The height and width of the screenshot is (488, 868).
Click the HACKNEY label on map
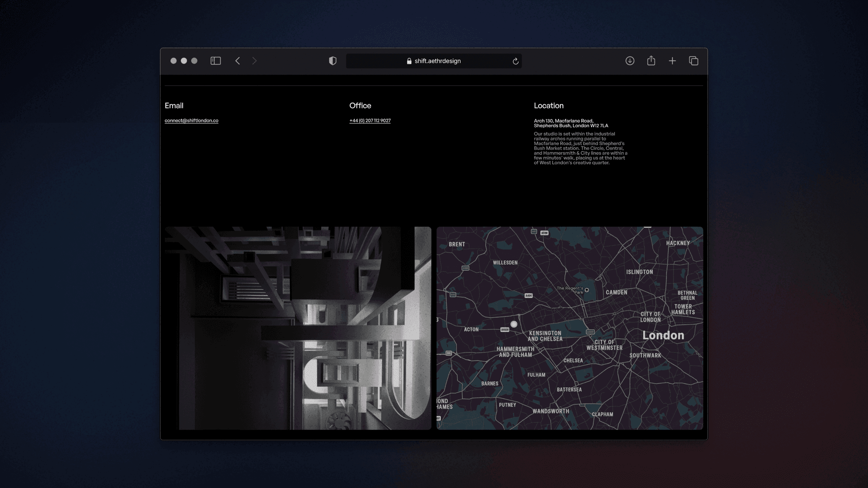coord(678,243)
